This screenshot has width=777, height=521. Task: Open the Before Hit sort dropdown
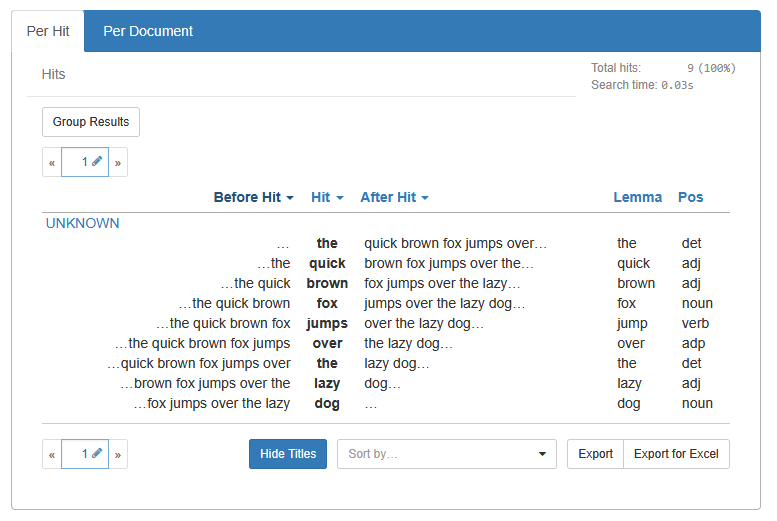pyautogui.click(x=253, y=197)
